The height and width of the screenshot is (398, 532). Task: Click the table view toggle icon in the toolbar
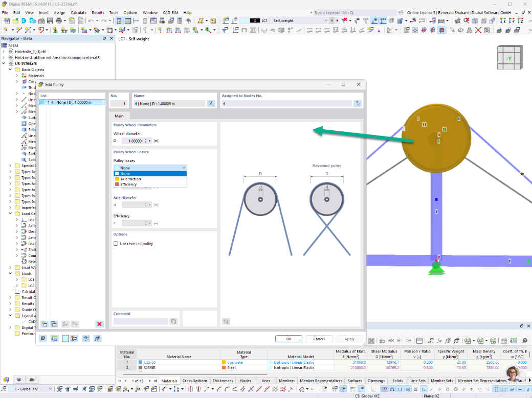point(419,341)
